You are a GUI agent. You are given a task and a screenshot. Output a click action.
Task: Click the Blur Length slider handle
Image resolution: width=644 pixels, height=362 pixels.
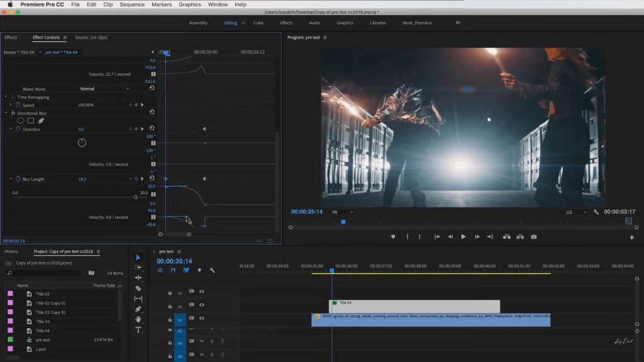[x=135, y=197]
